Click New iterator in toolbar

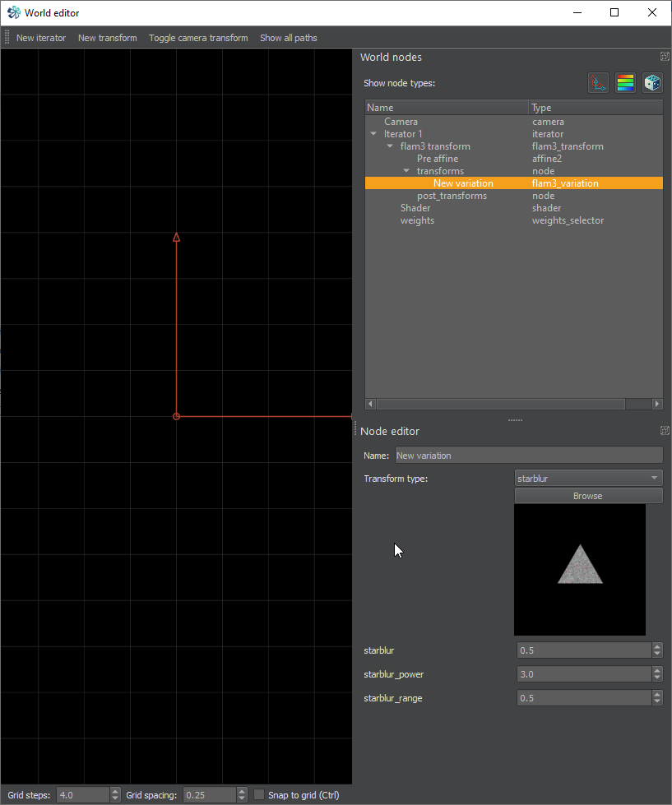(41, 38)
